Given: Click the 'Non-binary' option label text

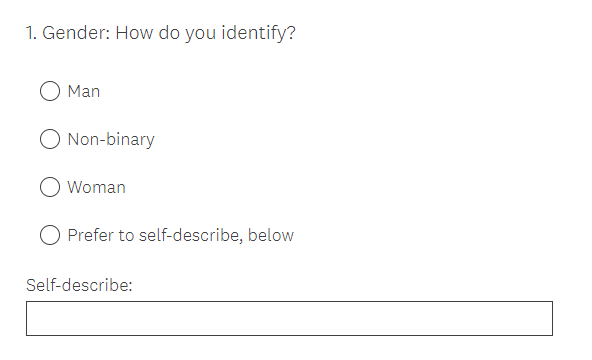Looking at the screenshot, I should [x=111, y=139].
